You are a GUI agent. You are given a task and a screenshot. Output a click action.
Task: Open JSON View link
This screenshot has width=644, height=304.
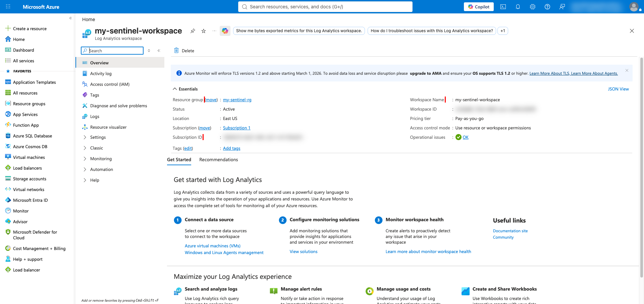[x=618, y=89]
